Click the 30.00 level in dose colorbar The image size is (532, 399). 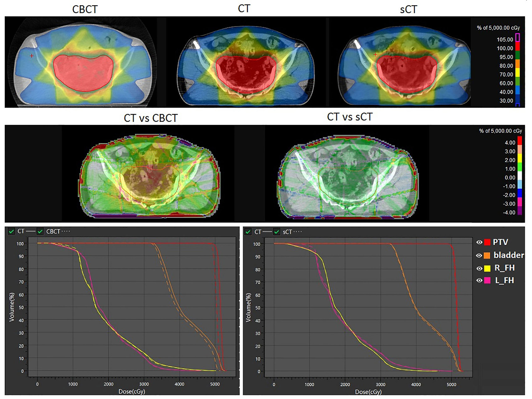coord(506,101)
